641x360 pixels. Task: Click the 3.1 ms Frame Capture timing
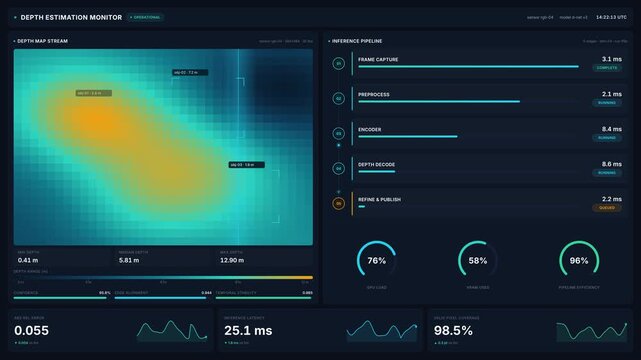pos(612,59)
